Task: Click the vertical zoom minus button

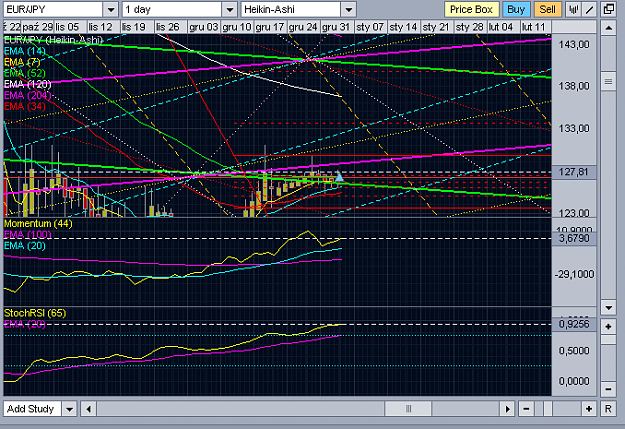Action: (x=608, y=389)
